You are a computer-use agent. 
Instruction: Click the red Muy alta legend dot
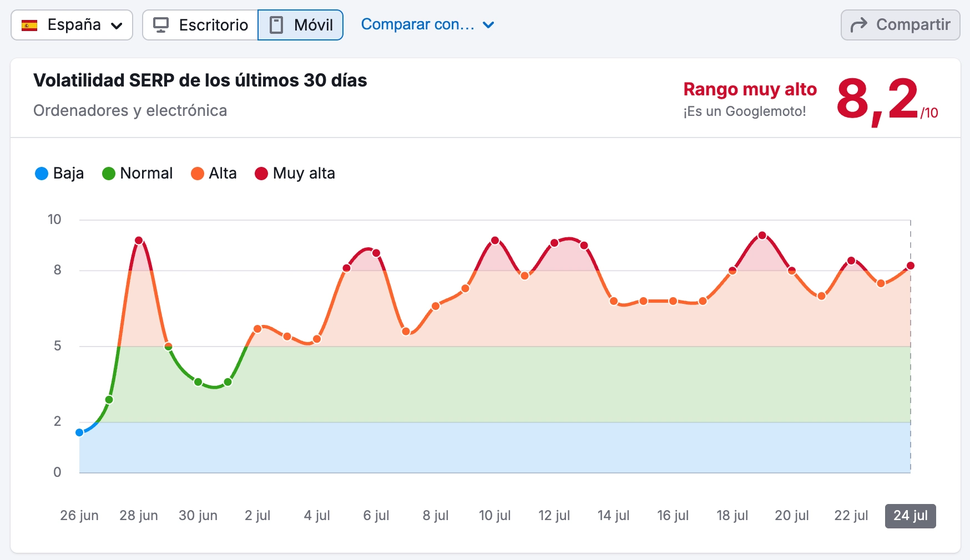point(261,173)
